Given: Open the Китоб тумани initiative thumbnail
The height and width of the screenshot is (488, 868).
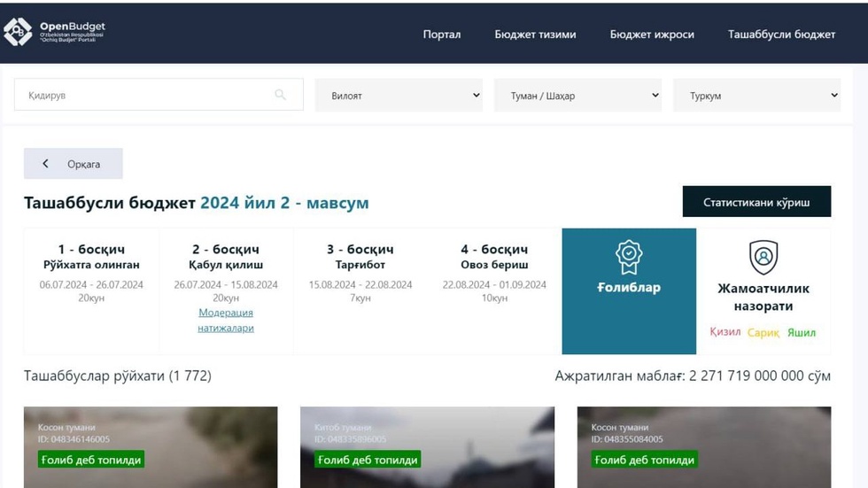Looking at the screenshot, I should tap(427, 447).
